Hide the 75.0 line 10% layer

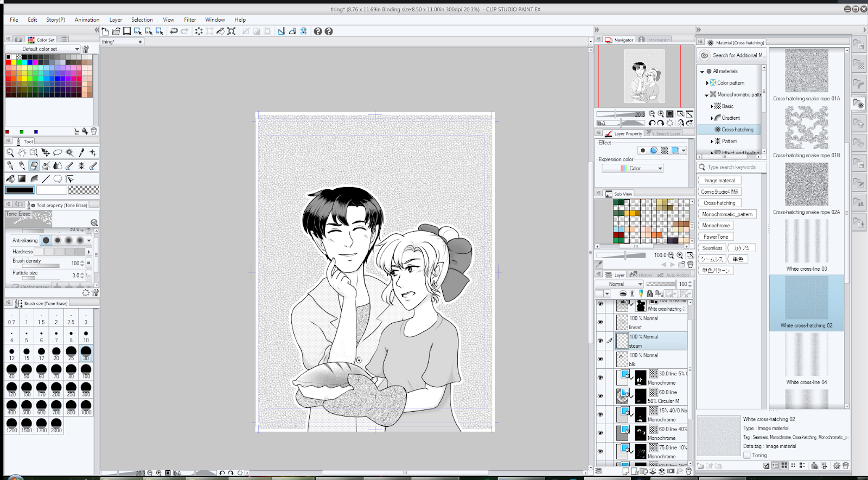click(600, 451)
